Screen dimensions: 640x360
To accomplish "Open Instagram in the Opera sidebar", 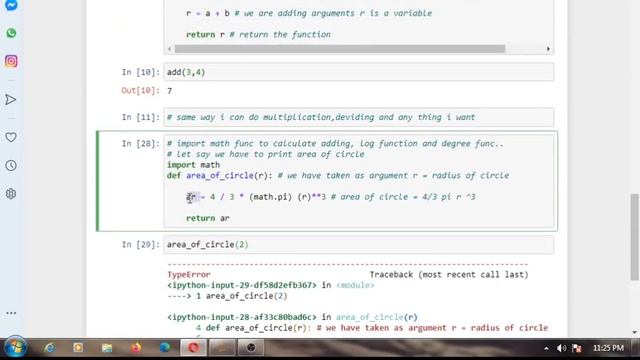I will [x=11, y=61].
